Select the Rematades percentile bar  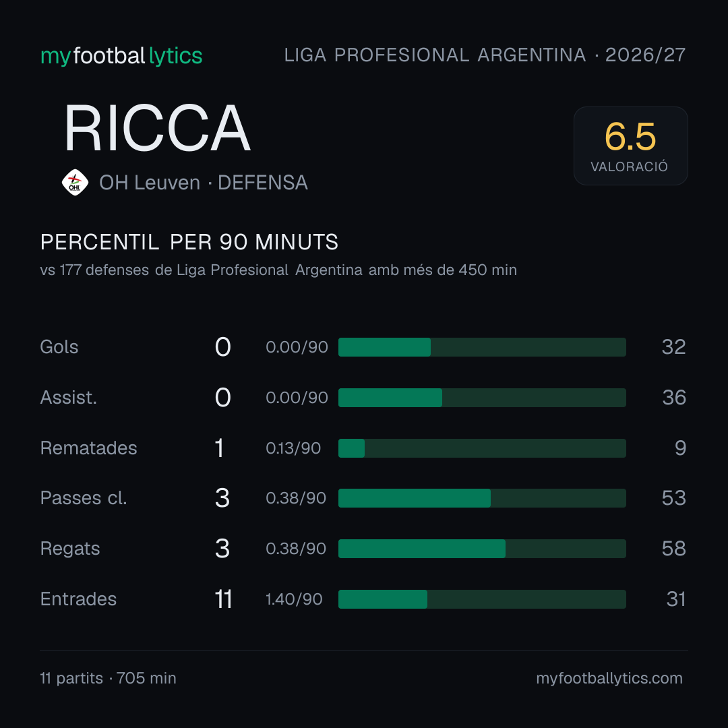pyautogui.click(x=482, y=448)
